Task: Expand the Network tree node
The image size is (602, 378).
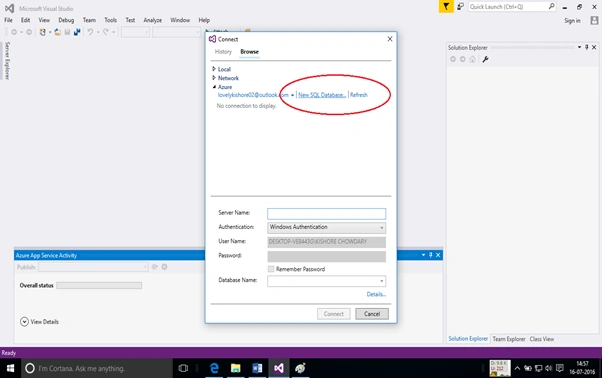Action: pos(214,78)
